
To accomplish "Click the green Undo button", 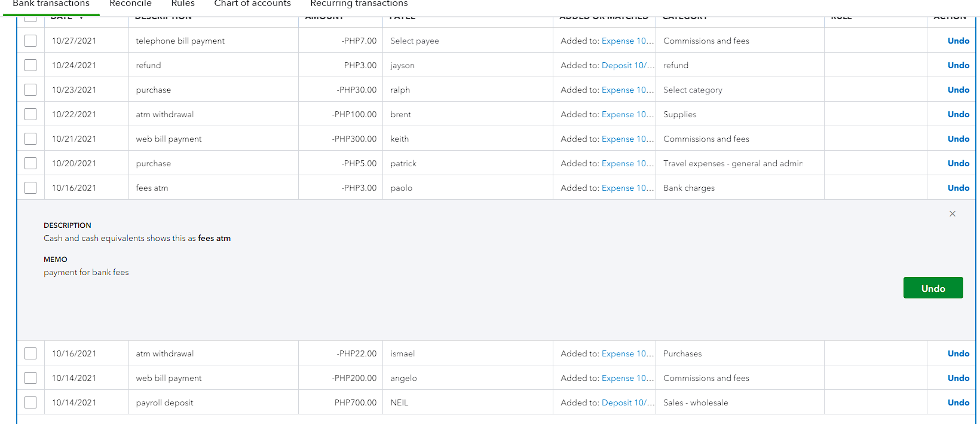I will 933,288.
